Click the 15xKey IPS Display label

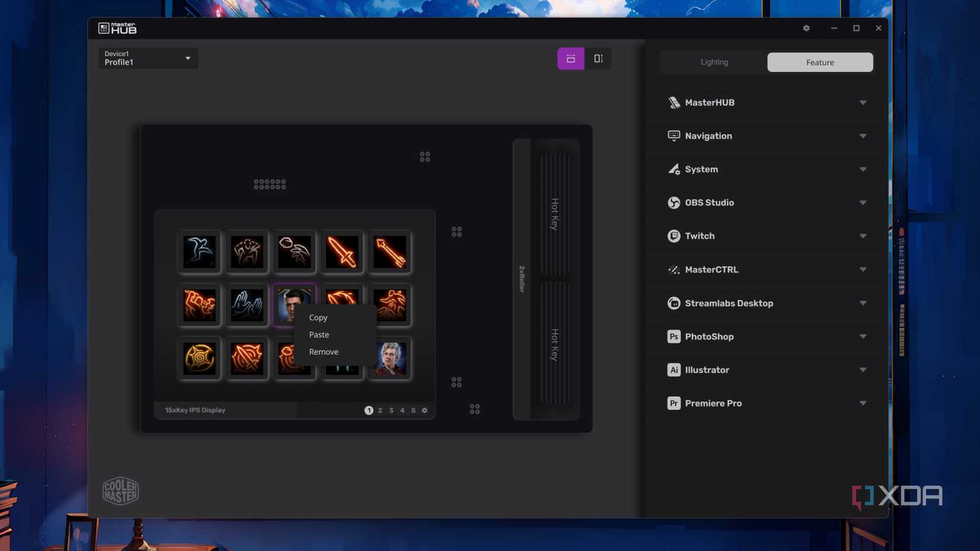(x=195, y=410)
